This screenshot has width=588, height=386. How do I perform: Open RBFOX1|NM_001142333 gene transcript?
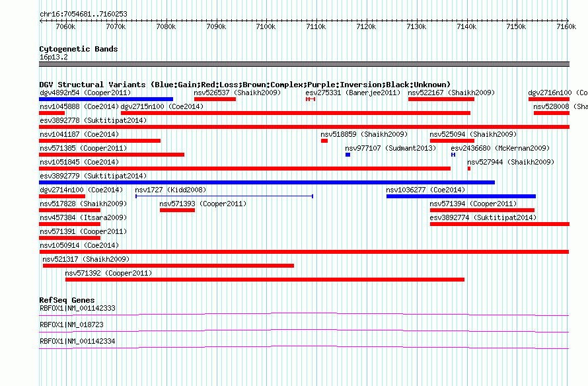pyautogui.click(x=77, y=309)
